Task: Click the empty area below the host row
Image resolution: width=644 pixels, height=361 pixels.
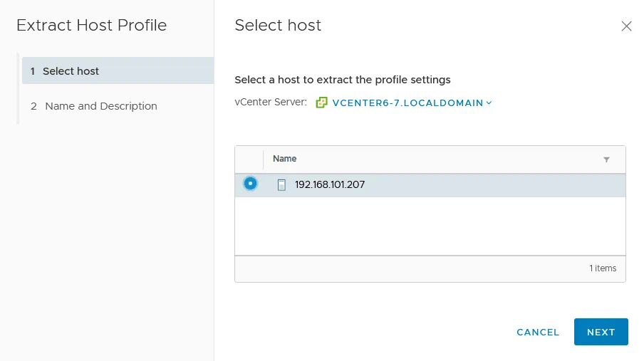Action: [430, 226]
